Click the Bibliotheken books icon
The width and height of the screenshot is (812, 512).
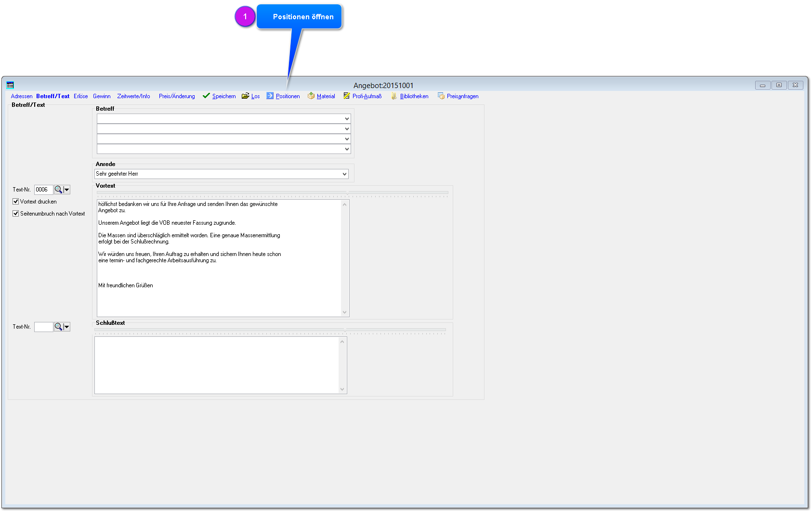(x=394, y=96)
